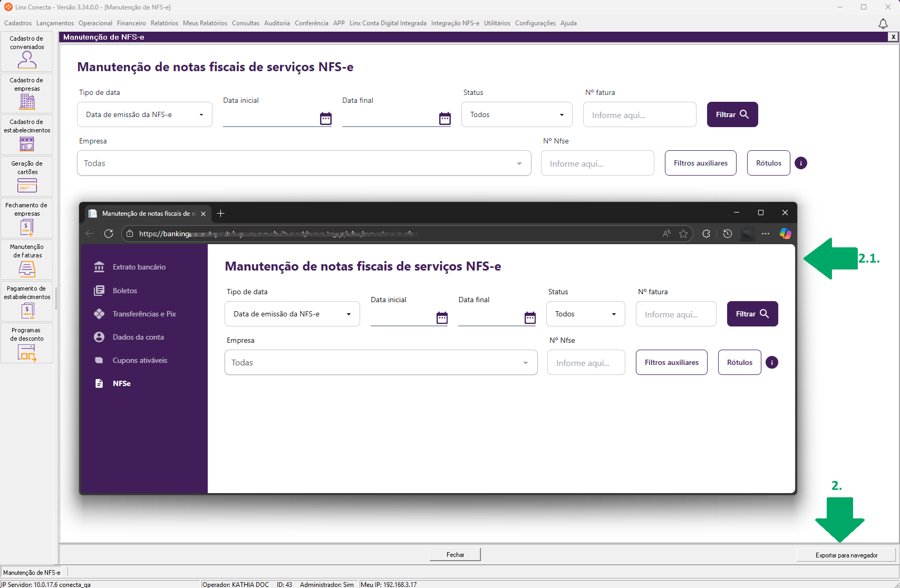Viewport: 900px width, 588px height.
Task: Click the Fechar button
Action: (456, 555)
